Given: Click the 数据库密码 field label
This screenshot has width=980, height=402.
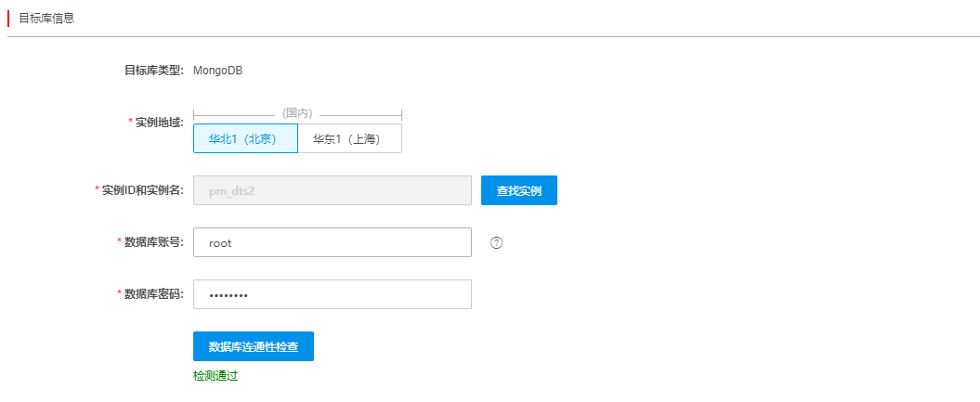Looking at the screenshot, I should click(x=154, y=293).
